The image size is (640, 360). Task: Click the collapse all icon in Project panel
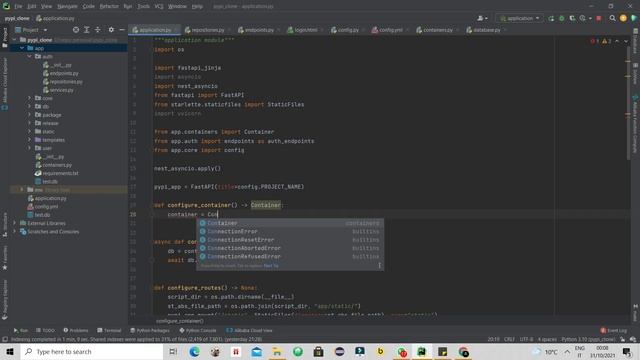pos(98,30)
